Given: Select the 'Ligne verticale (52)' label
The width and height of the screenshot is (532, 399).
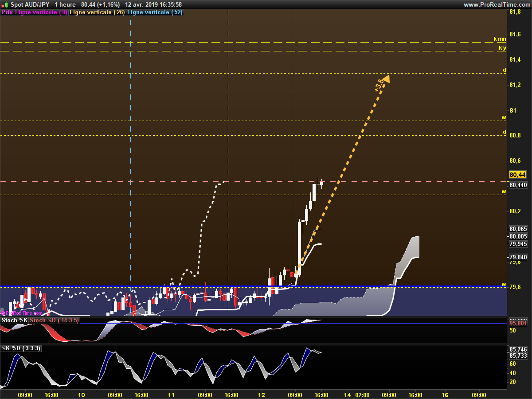Looking at the screenshot, I should click(x=155, y=12).
